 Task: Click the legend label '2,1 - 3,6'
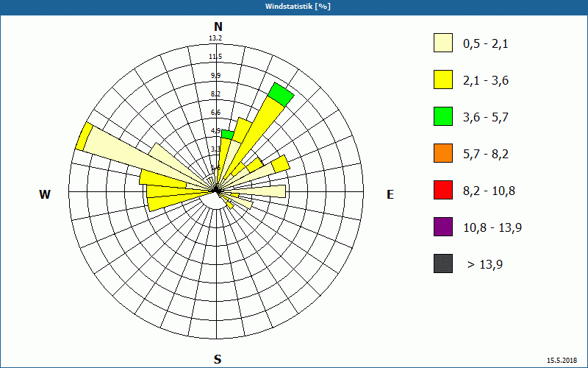(x=486, y=81)
